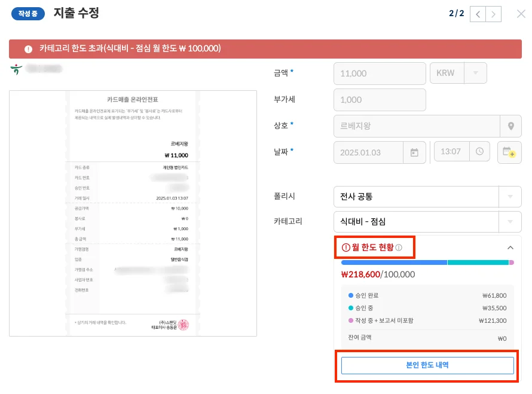The height and width of the screenshot is (394, 532).
Task: Open the receipt image preview
Action: point(133,213)
